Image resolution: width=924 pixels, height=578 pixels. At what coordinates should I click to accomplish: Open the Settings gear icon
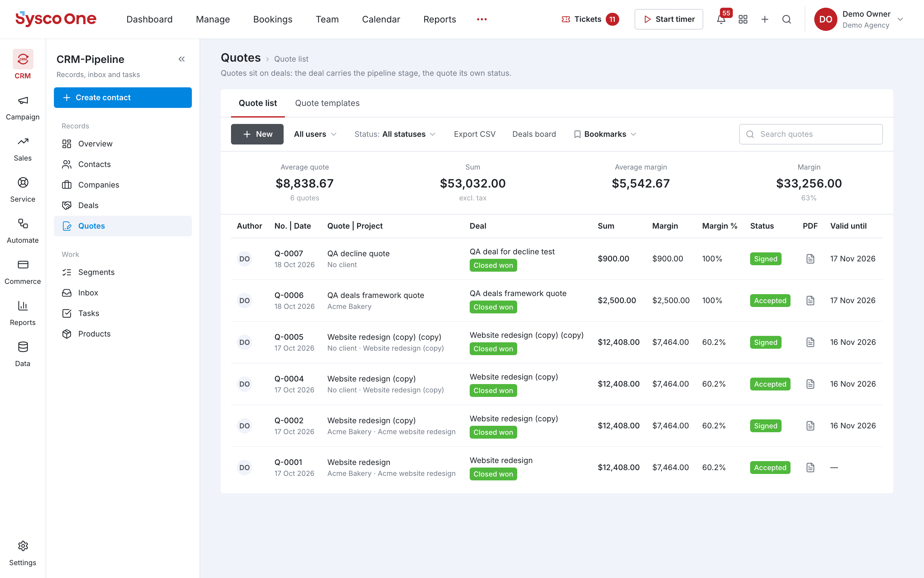click(x=22, y=546)
